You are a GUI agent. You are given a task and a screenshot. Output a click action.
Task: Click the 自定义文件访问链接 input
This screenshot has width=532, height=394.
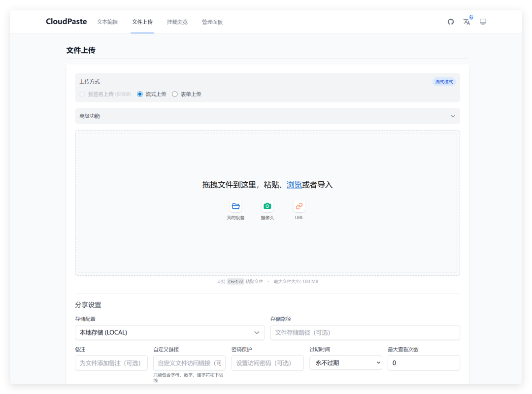tap(189, 362)
